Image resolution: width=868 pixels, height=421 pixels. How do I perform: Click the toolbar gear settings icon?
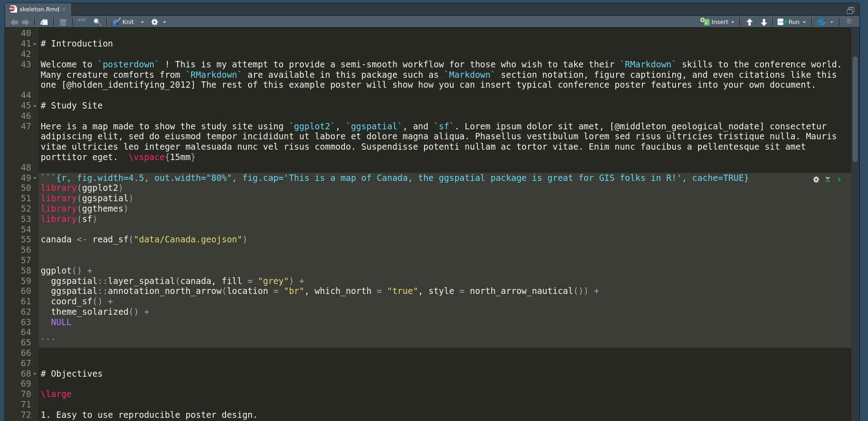155,22
